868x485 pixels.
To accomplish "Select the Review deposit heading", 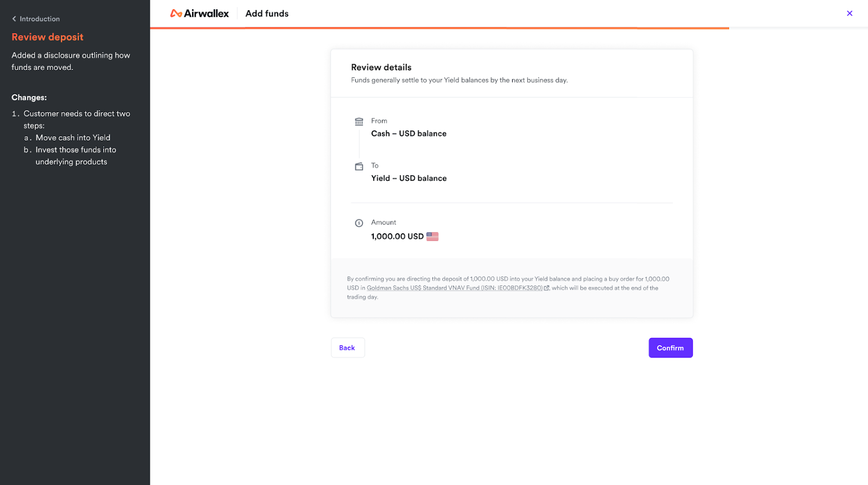I will [48, 37].
